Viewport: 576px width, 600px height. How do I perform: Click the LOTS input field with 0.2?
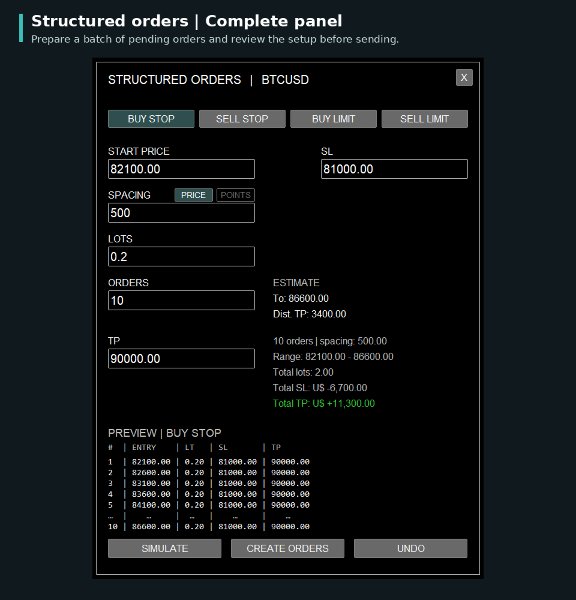click(x=181, y=256)
